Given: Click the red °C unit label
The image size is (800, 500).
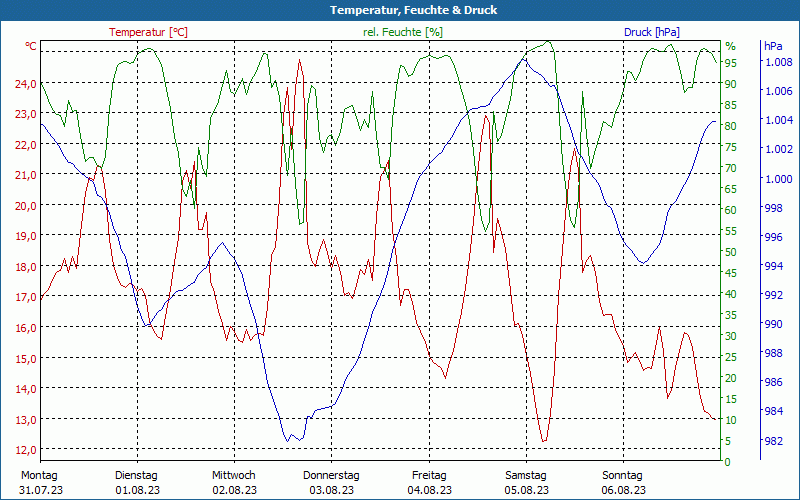Looking at the screenshot, I should (31, 46).
